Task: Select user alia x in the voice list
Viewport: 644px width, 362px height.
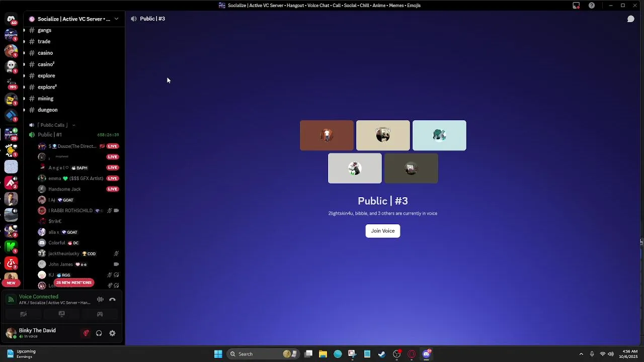Action: coord(78,232)
